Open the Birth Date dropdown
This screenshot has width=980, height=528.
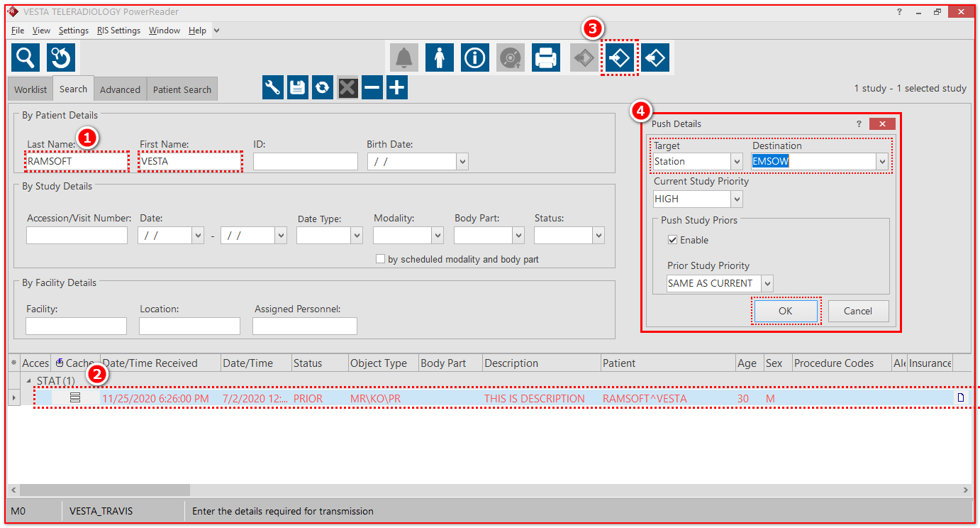pyautogui.click(x=462, y=162)
